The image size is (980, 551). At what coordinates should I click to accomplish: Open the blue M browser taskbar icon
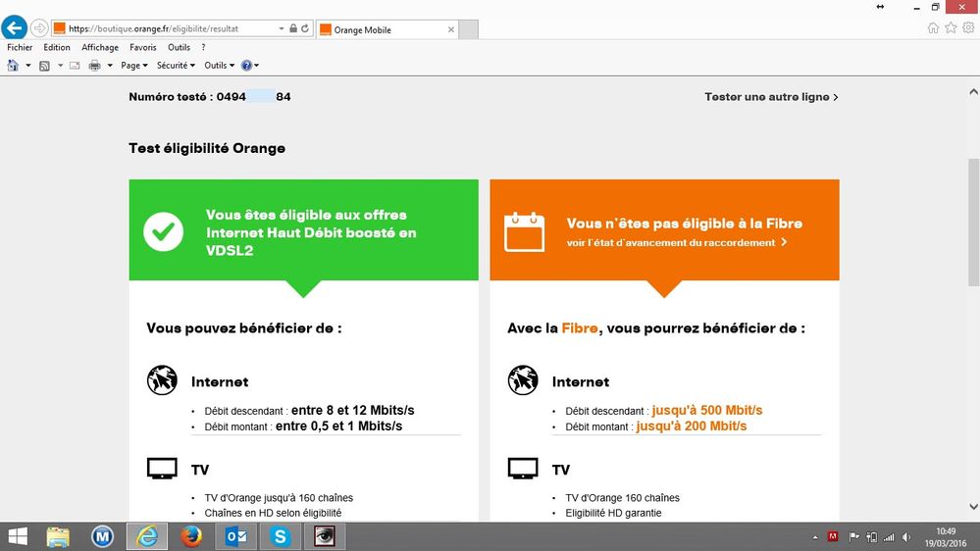pos(102,536)
